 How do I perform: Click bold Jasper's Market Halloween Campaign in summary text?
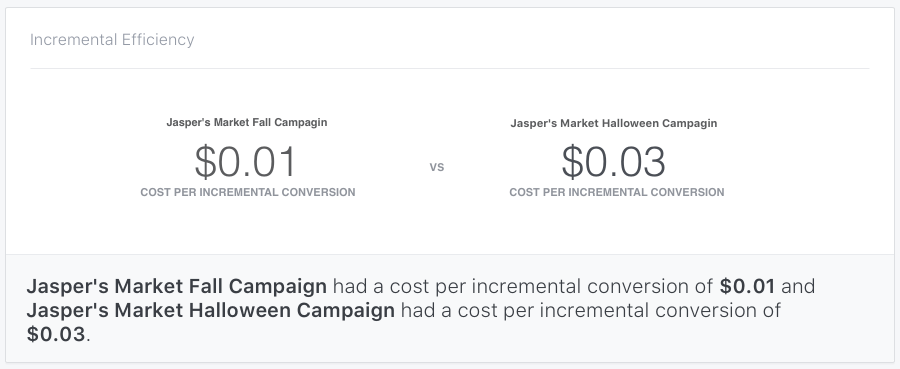tap(211, 310)
